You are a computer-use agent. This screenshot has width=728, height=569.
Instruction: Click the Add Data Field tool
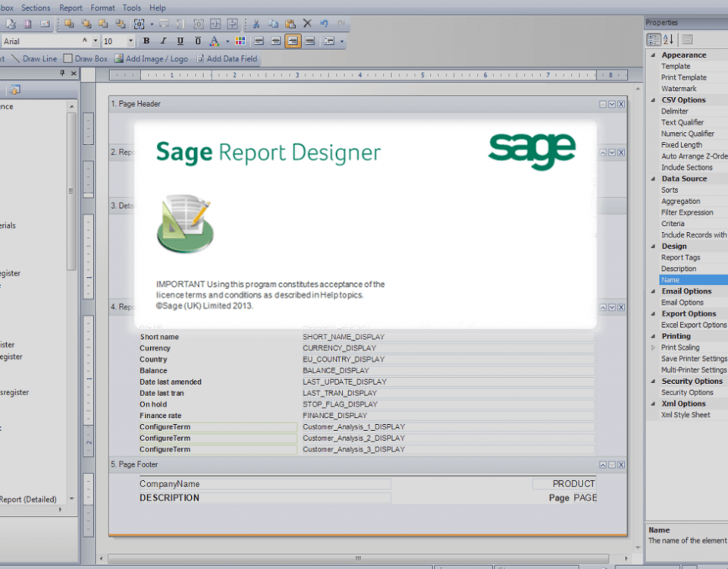point(227,58)
